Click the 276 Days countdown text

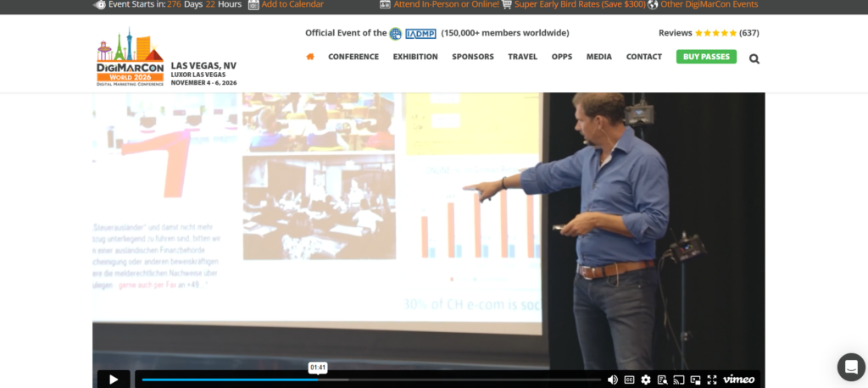(x=186, y=4)
